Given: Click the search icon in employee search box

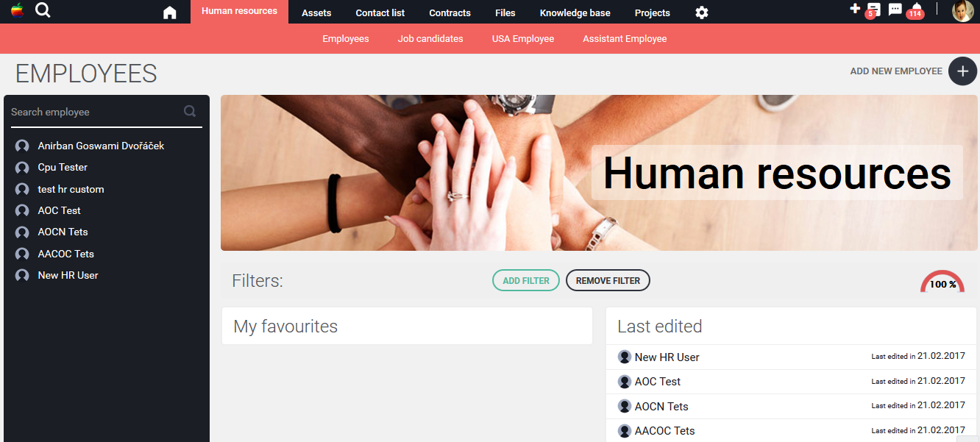Looking at the screenshot, I should point(190,112).
